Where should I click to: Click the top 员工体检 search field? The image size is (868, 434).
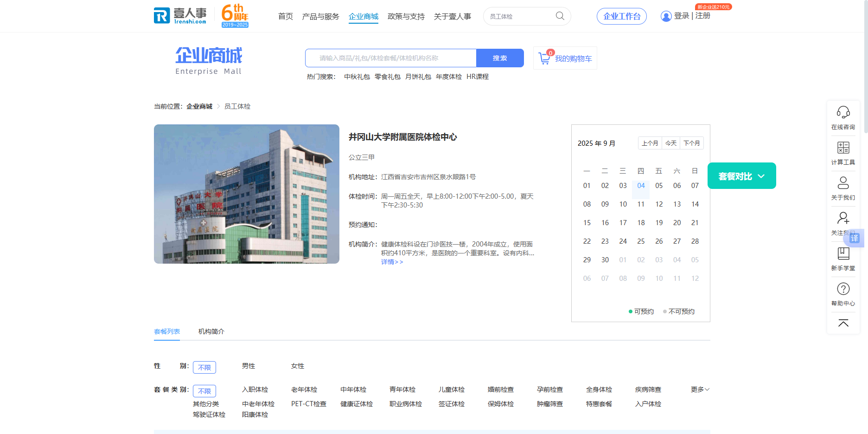tap(520, 16)
